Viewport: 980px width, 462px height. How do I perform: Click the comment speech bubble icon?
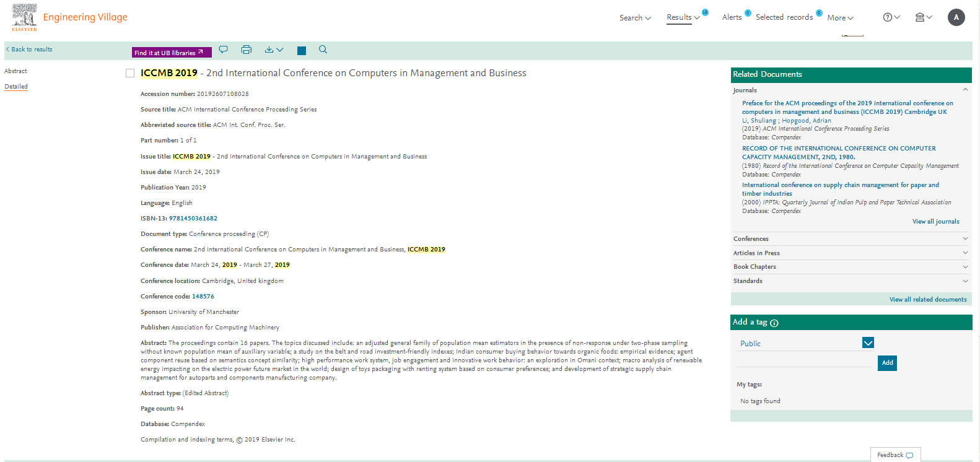(x=224, y=50)
